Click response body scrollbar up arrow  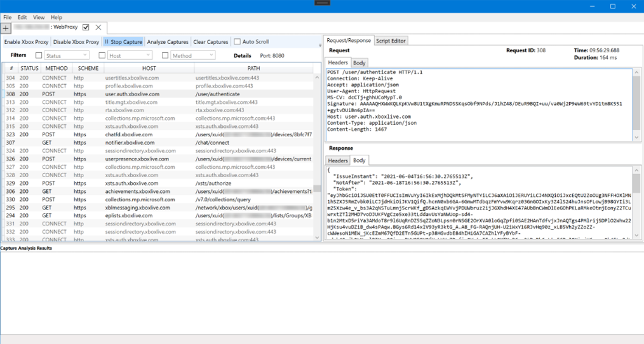tap(637, 170)
